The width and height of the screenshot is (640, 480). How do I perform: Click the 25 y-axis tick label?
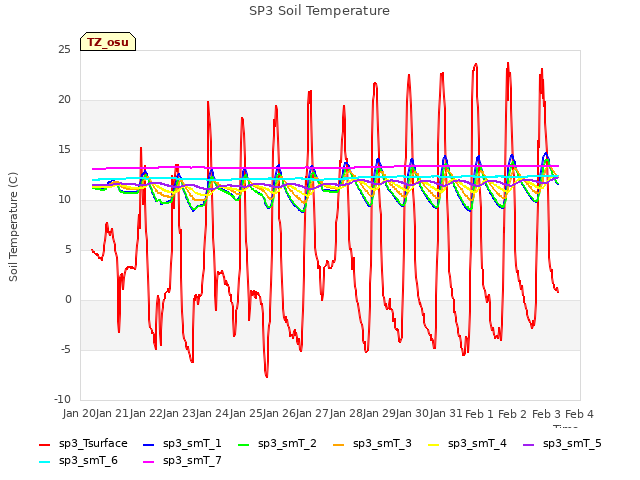pyautogui.click(x=64, y=50)
